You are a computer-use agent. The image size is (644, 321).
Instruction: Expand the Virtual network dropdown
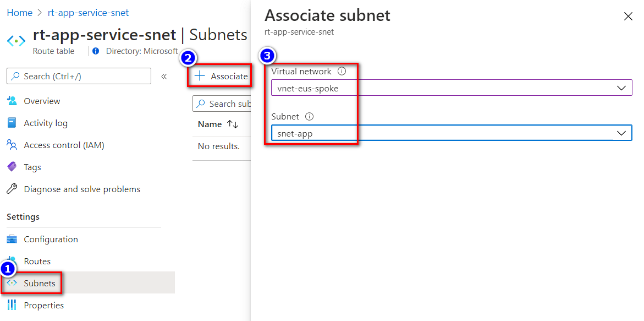(x=621, y=88)
